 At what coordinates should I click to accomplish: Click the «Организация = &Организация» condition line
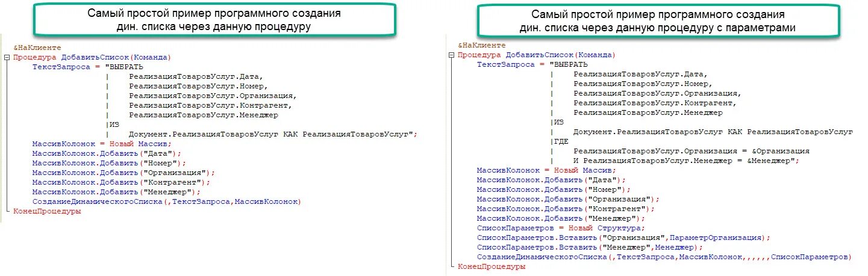(691, 151)
